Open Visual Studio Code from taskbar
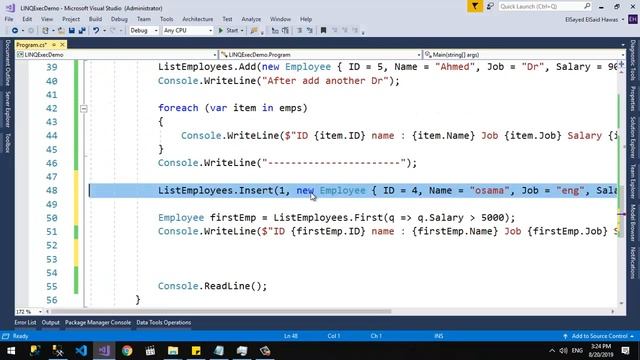This screenshot has width=640, height=360. click(x=81, y=351)
